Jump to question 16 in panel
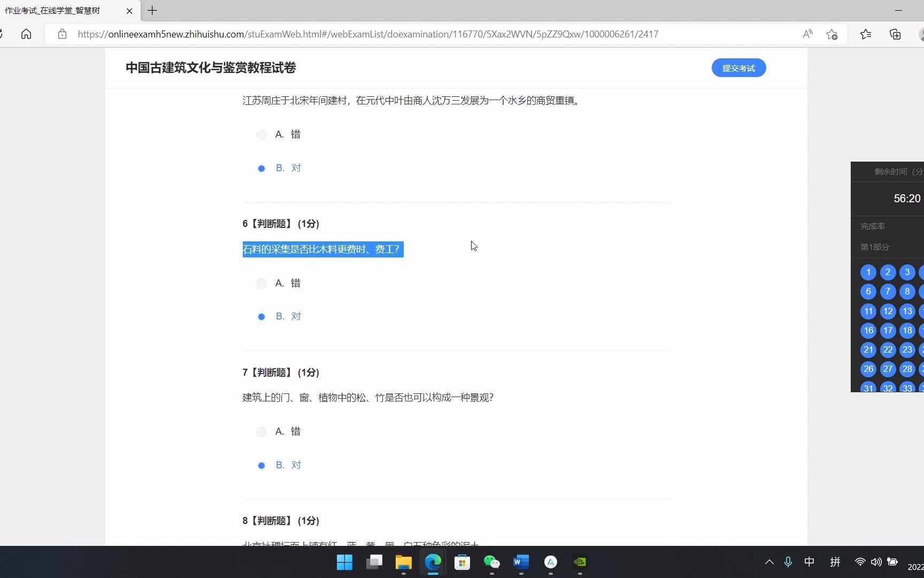This screenshot has width=924, height=578. click(868, 331)
